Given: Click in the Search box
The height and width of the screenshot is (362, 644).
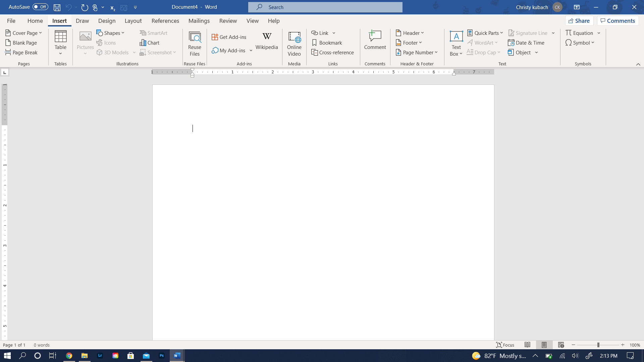Looking at the screenshot, I should tap(325, 7).
